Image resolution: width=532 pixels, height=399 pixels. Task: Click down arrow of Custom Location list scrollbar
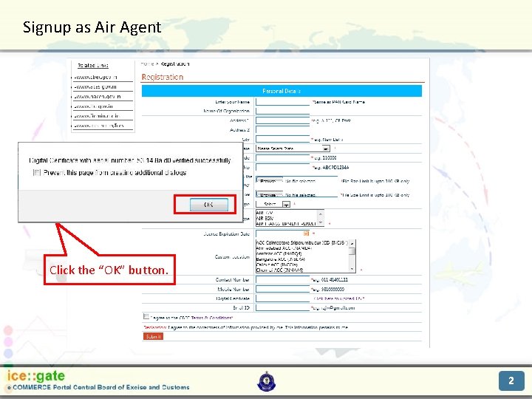[352, 270]
